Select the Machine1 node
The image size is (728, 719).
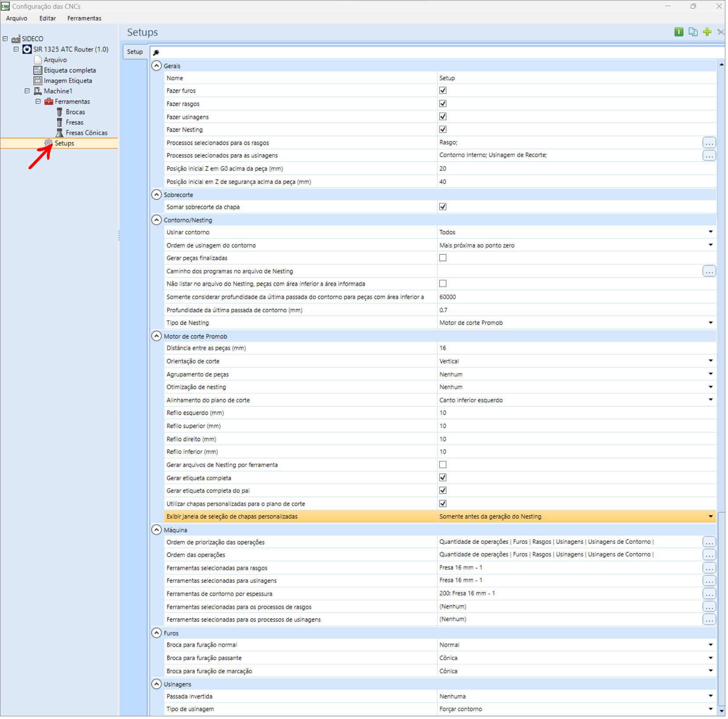(58, 91)
